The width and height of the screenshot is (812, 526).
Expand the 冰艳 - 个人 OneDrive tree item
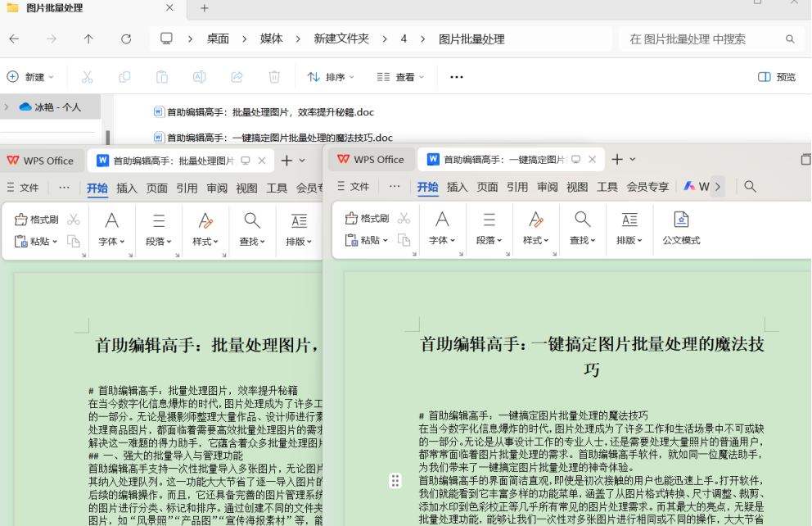(x=7, y=107)
